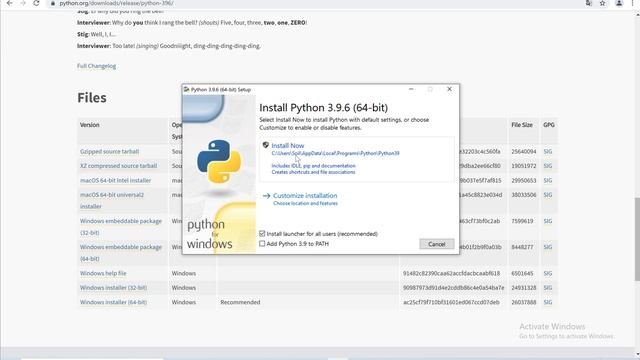
Task: Click file size 8448277
Action: coord(522,247)
